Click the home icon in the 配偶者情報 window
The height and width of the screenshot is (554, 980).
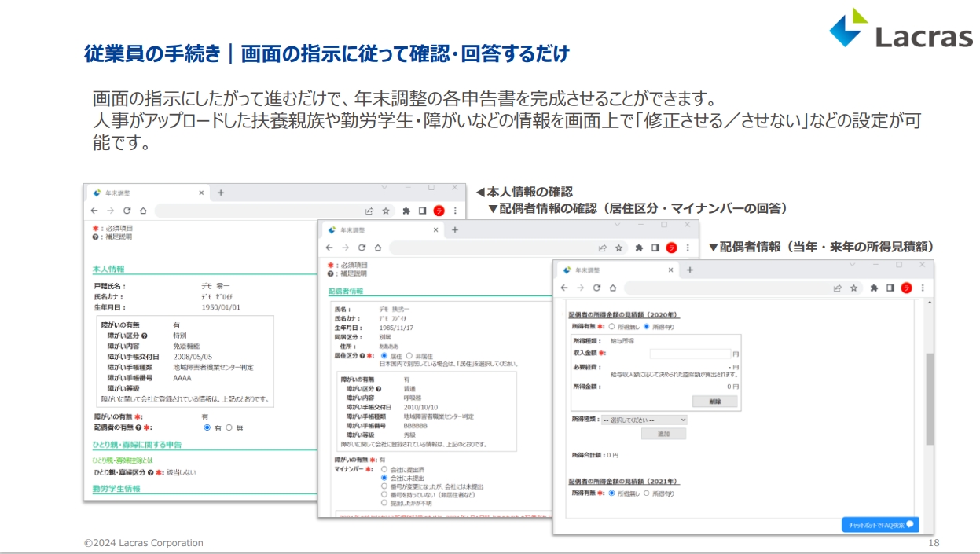click(377, 248)
